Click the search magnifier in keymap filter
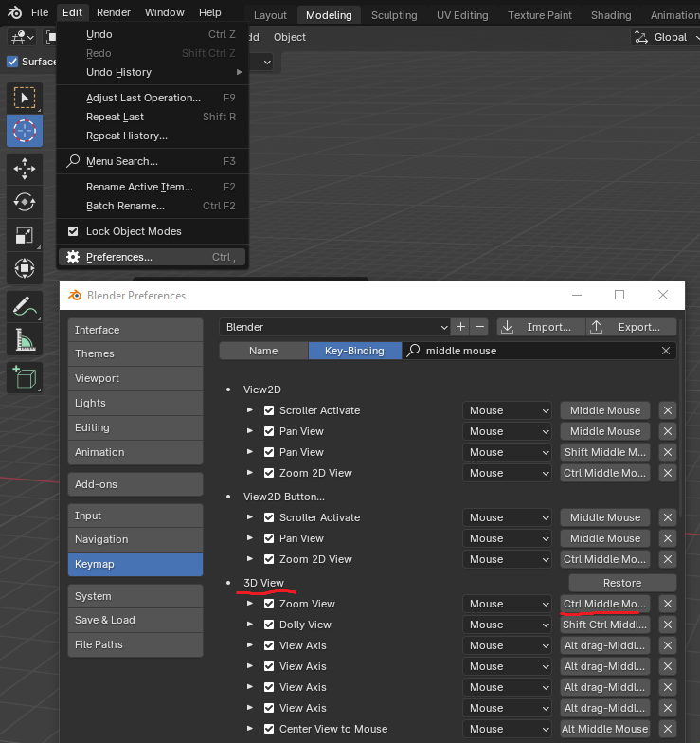Screen dimensions: 700x743 tap(413, 351)
